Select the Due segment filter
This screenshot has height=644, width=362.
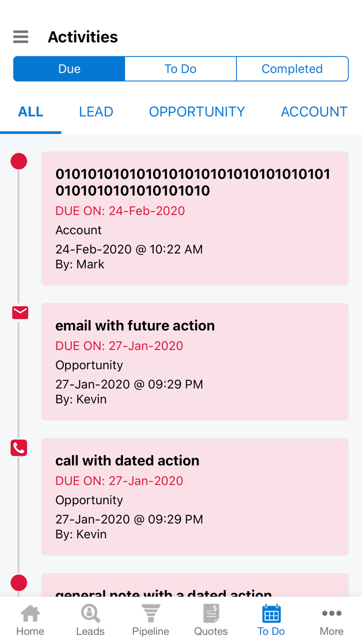[69, 68]
